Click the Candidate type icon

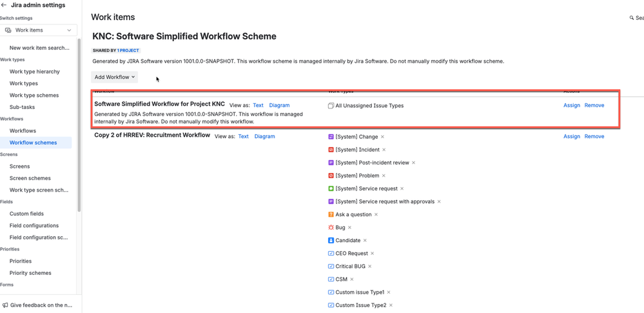(x=331, y=240)
